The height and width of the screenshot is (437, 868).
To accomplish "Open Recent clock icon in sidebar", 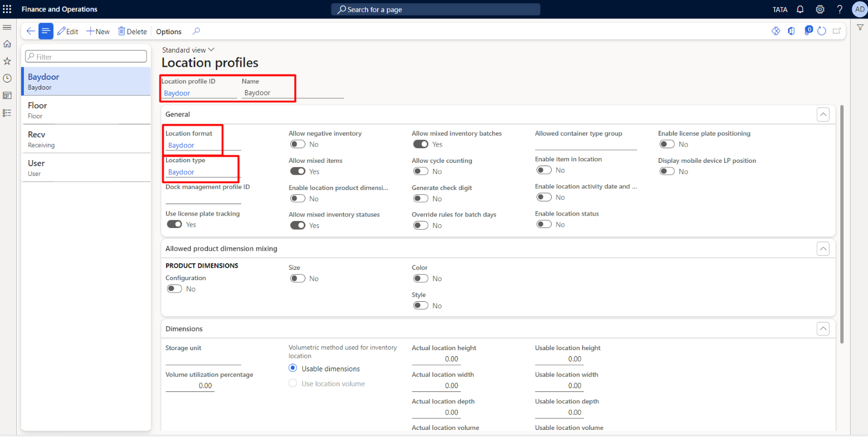I will click(7, 79).
